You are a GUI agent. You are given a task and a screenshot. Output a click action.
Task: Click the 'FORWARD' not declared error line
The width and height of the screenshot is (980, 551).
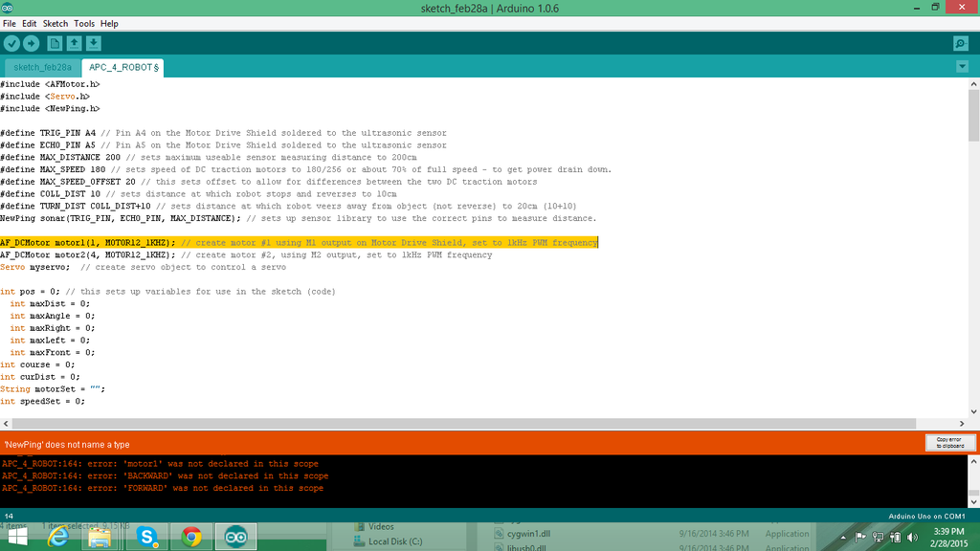pos(163,488)
